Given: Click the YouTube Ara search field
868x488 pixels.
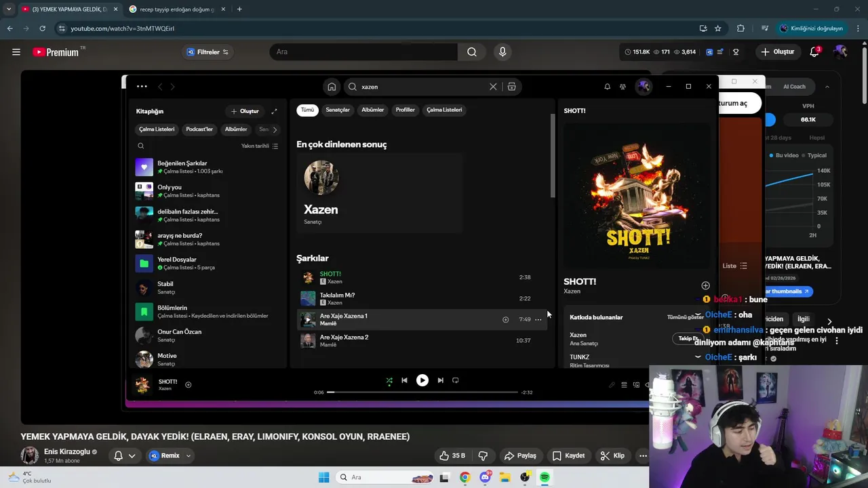Looking at the screenshot, I should (x=363, y=52).
